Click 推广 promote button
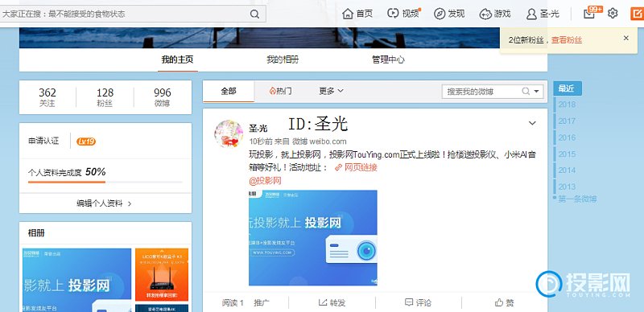This screenshot has height=312, width=644. point(261,303)
